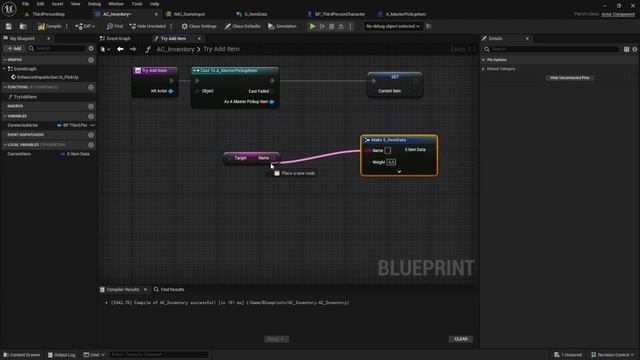Add new function with plus icon

click(x=91, y=87)
